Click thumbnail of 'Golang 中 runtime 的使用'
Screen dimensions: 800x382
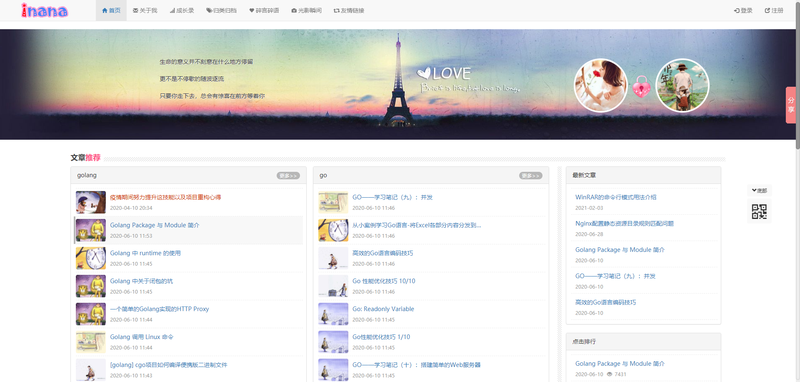[x=91, y=258]
